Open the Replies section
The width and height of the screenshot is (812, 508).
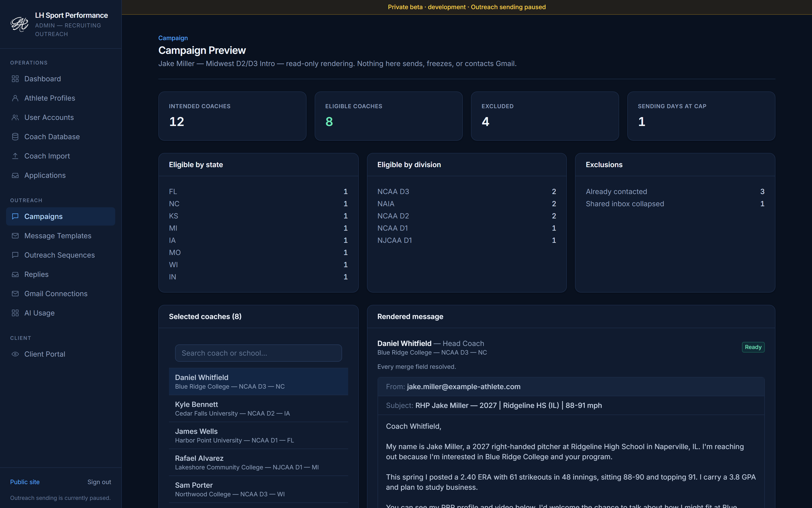coord(61,275)
